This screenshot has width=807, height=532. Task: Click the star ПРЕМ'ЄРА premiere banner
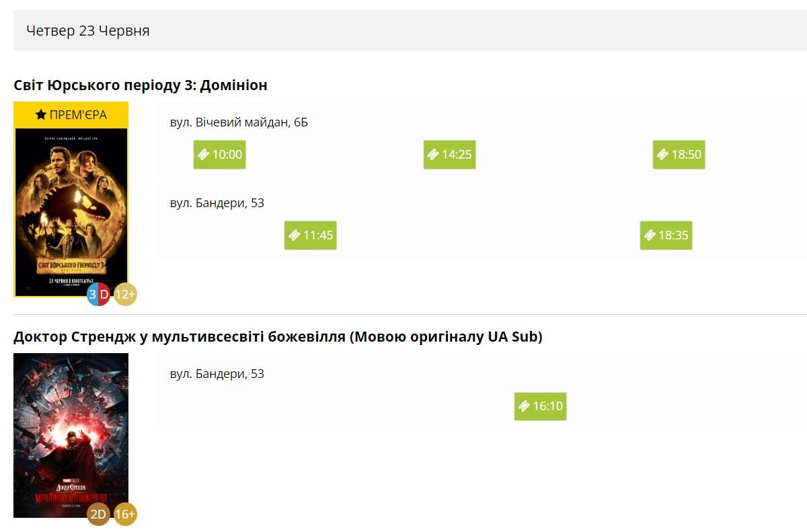coord(71,115)
